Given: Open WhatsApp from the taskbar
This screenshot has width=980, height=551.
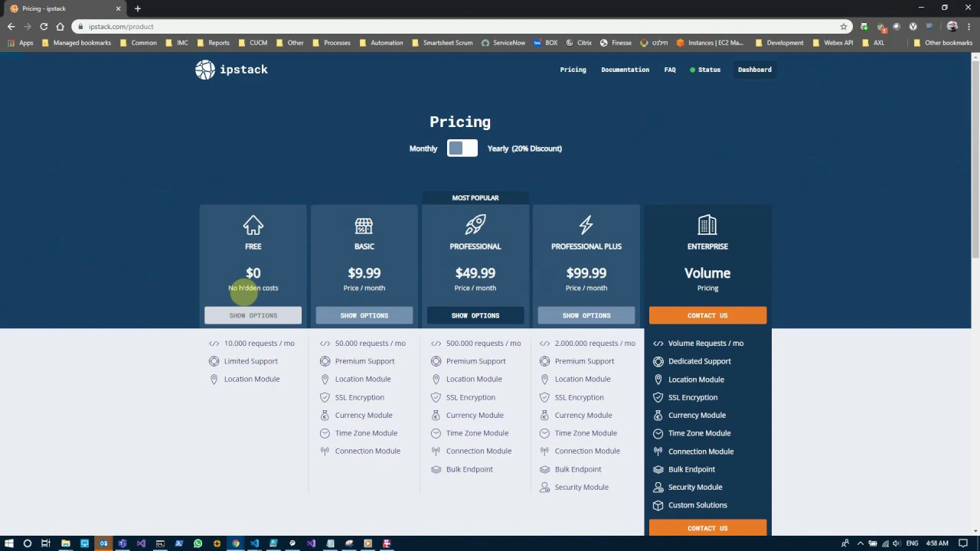Looking at the screenshot, I should click(x=198, y=543).
